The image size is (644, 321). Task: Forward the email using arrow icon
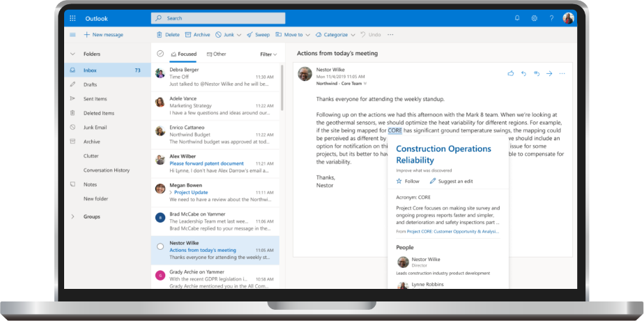tap(549, 73)
